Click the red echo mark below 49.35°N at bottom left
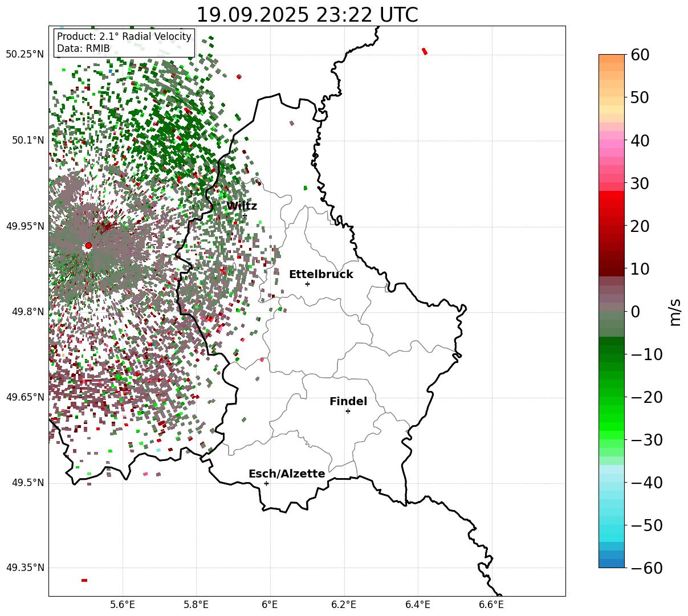 (84, 580)
